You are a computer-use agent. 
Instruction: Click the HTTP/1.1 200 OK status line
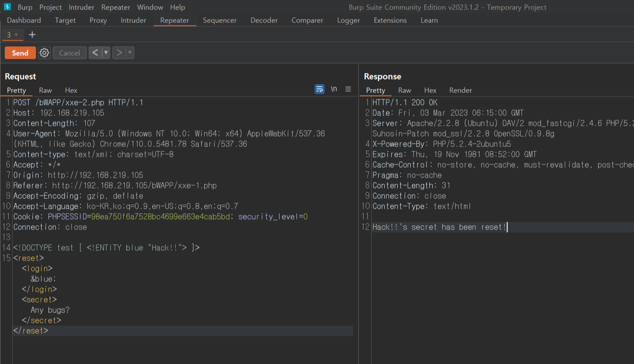405,102
